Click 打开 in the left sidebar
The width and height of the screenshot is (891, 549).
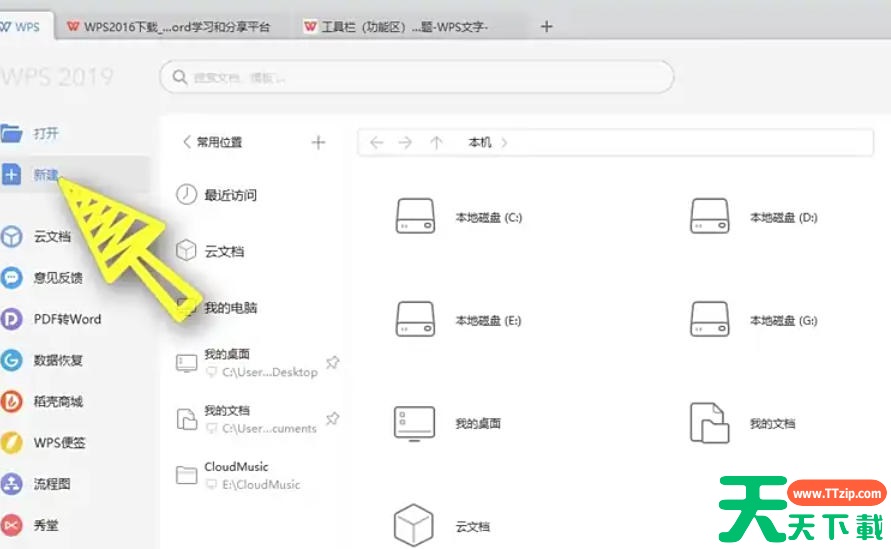point(45,133)
